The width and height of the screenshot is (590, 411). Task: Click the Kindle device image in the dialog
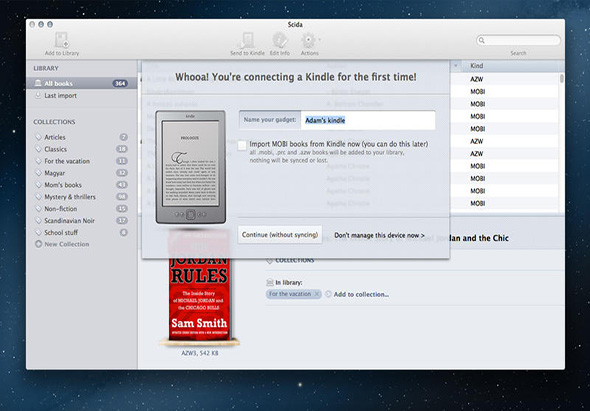tap(191, 167)
